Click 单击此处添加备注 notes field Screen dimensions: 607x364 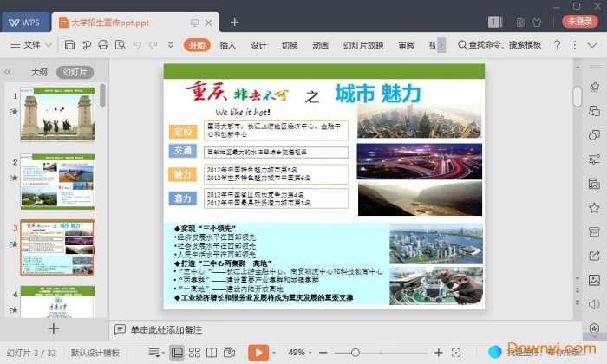(x=166, y=329)
